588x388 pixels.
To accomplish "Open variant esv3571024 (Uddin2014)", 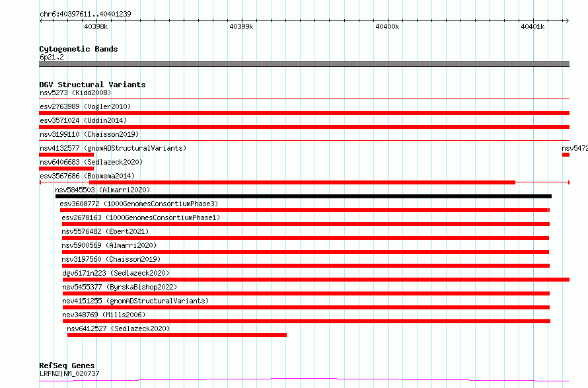I will [83, 120].
